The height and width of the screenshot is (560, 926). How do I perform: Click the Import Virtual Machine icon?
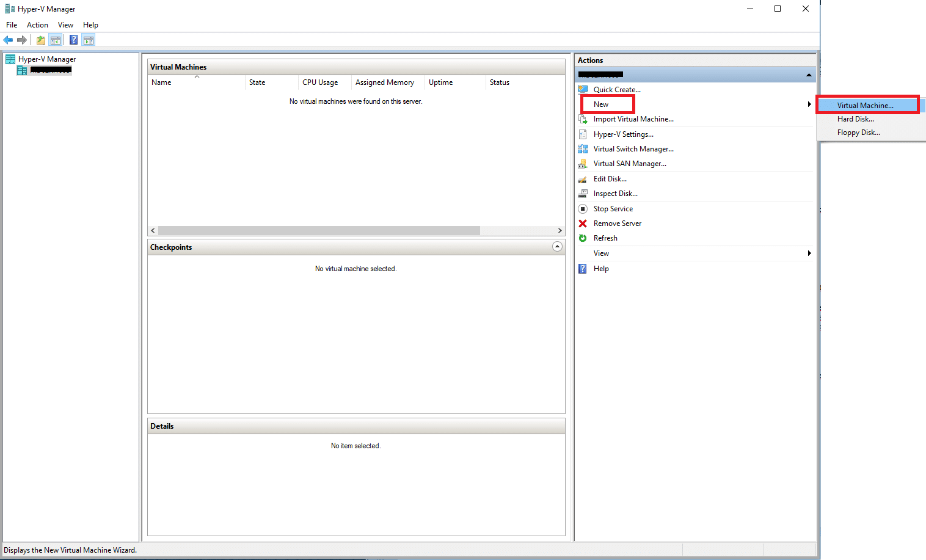click(x=583, y=119)
